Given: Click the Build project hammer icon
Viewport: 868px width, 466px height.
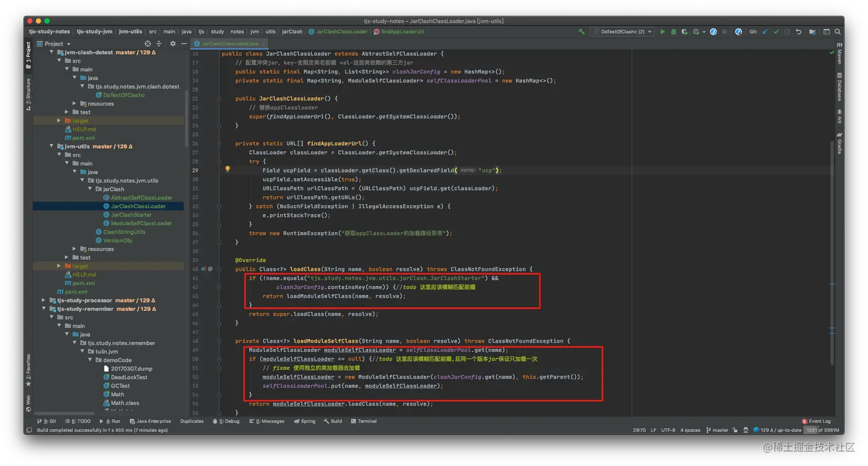Looking at the screenshot, I should [x=582, y=32].
